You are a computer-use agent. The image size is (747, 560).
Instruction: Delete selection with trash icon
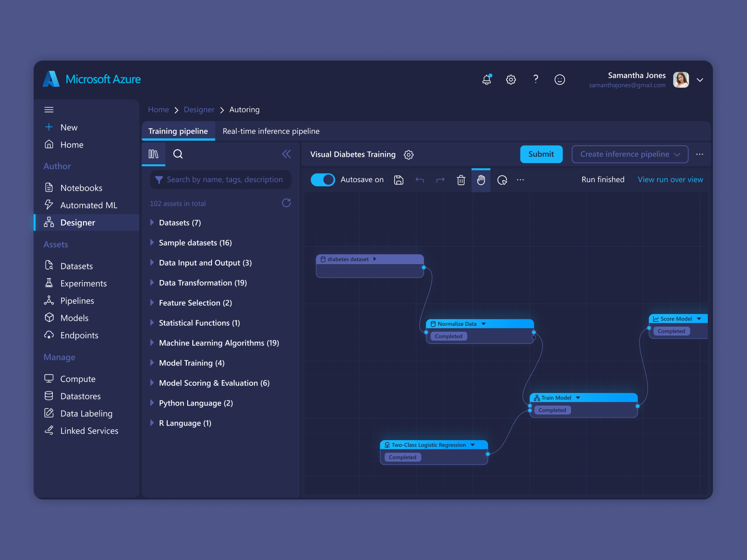click(x=461, y=180)
